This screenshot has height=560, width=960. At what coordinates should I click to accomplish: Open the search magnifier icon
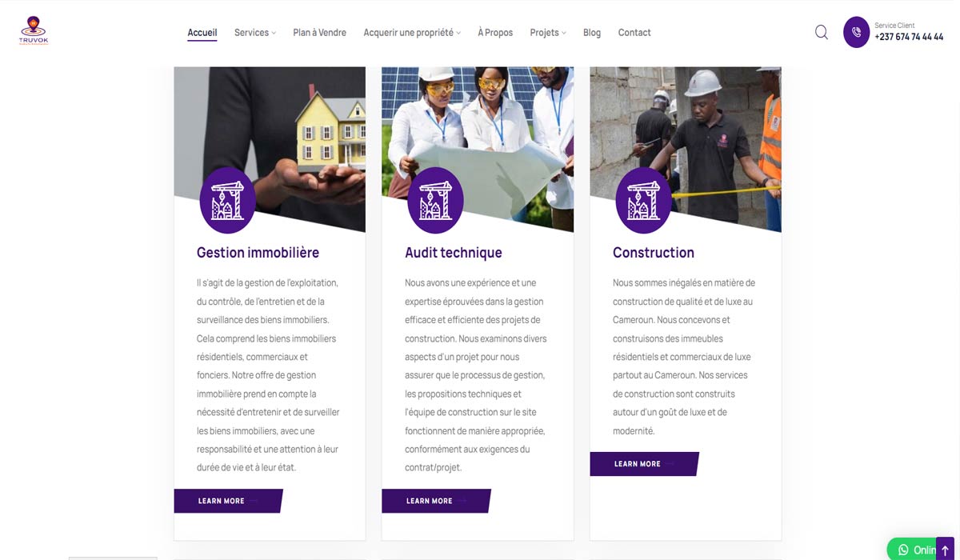[x=822, y=32]
